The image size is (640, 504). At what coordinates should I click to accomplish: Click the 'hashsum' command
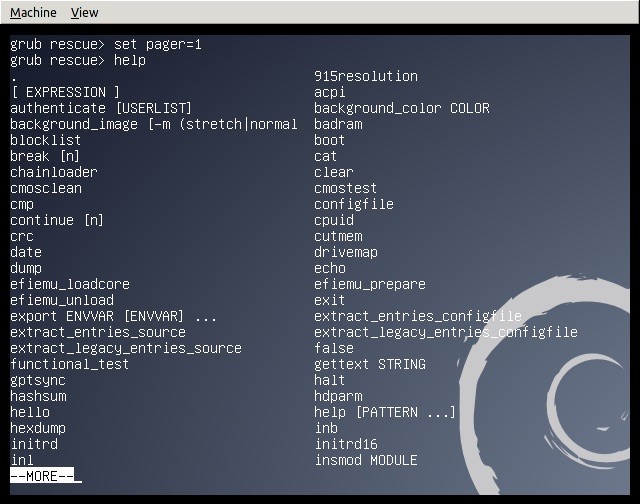coord(38,396)
